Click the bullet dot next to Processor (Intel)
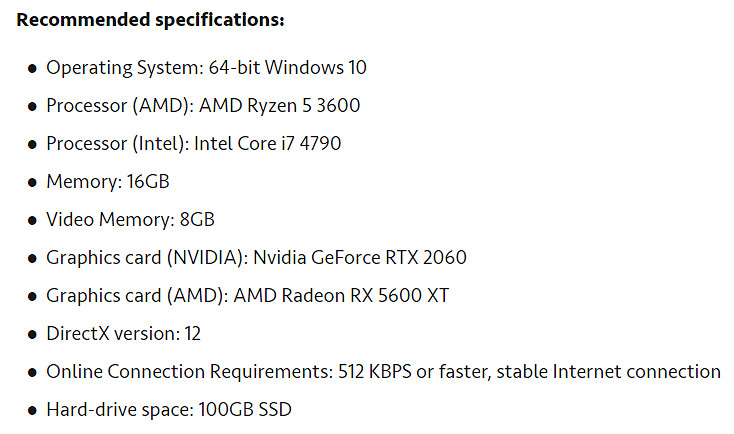This screenshot has height=434, width=734. tap(32, 145)
